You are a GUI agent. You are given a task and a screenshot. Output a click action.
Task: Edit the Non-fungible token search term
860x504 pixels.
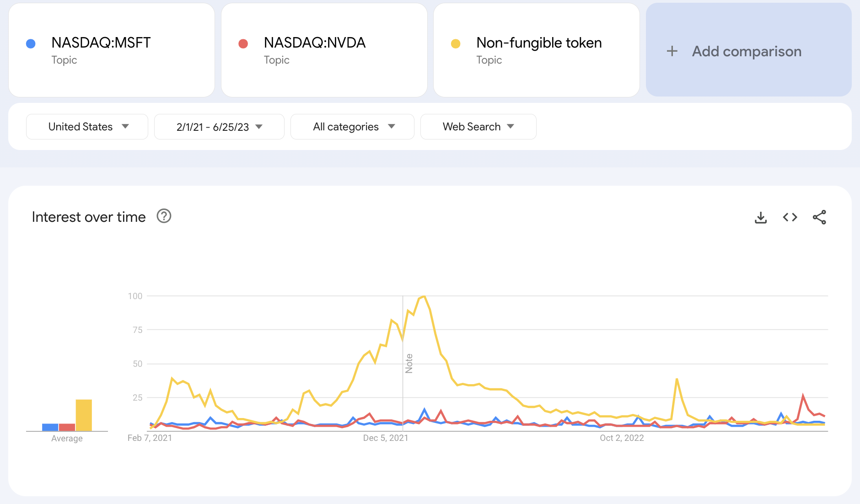(x=539, y=43)
